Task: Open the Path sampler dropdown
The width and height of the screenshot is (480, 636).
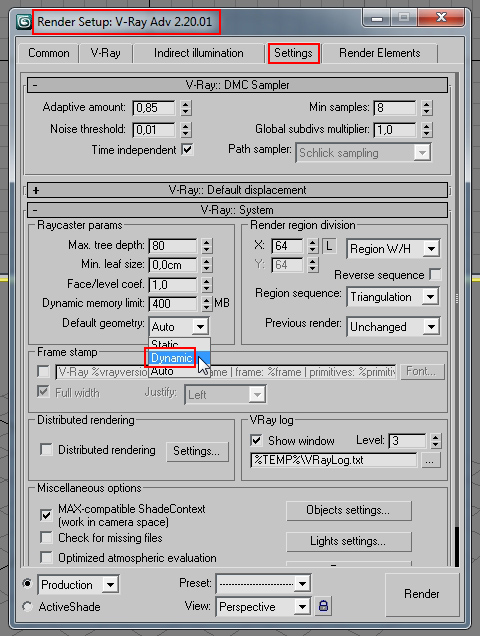Action: [364, 153]
